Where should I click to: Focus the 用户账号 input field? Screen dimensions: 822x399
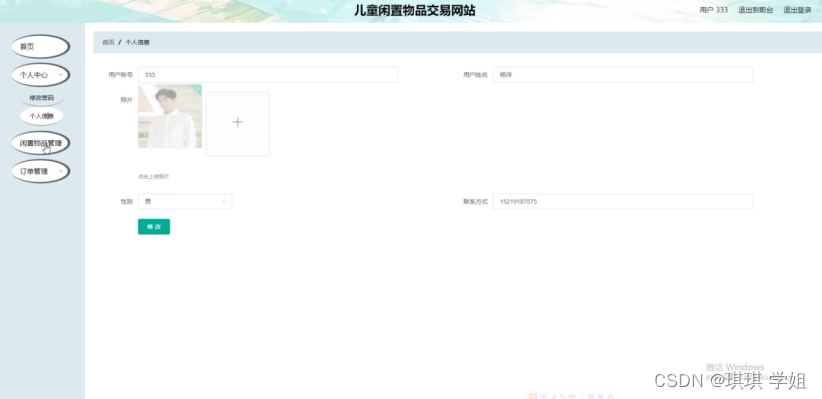point(268,75)
